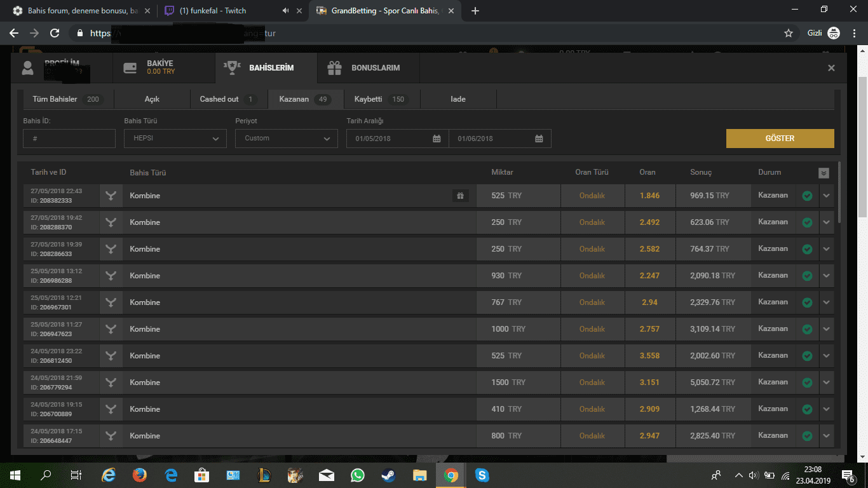The image size is (868, 488).
Task: Open a new browser tab
Action: pyautogui.click(x=475, y=11)
